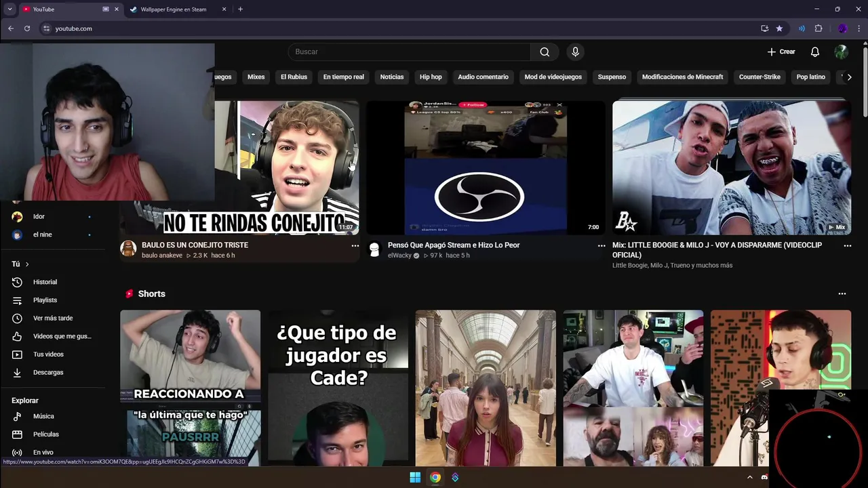Open Películas under Explorar
This screenshot has width=868, height=488.
pos(46,434)
